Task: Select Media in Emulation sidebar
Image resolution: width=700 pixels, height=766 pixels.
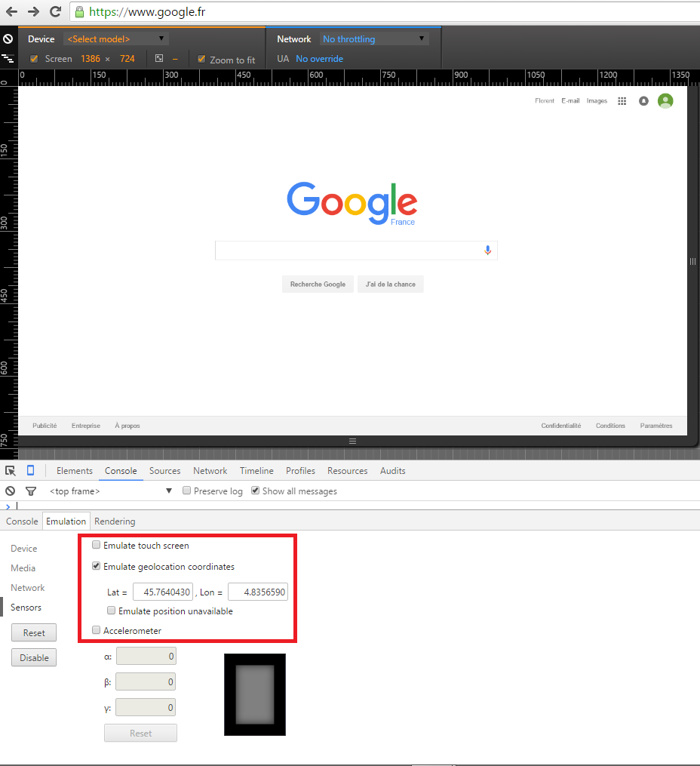Action: [23, 568]
